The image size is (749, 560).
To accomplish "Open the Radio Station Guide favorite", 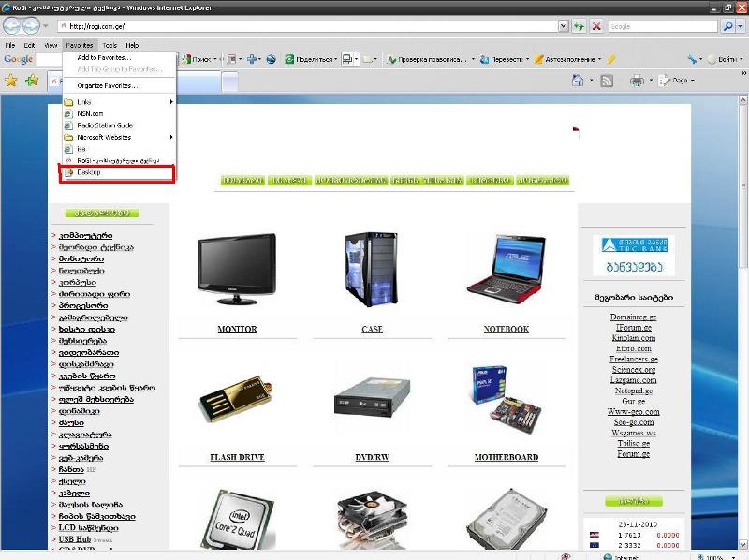I will tap(105, 125).
